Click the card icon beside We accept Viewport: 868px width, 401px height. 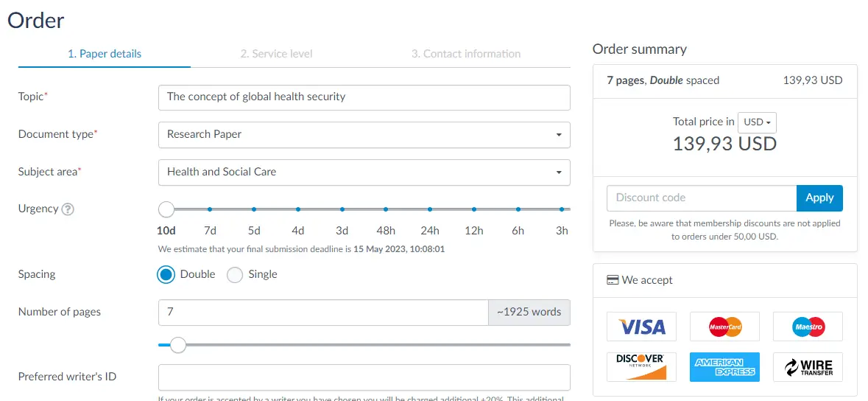(613, 280)
